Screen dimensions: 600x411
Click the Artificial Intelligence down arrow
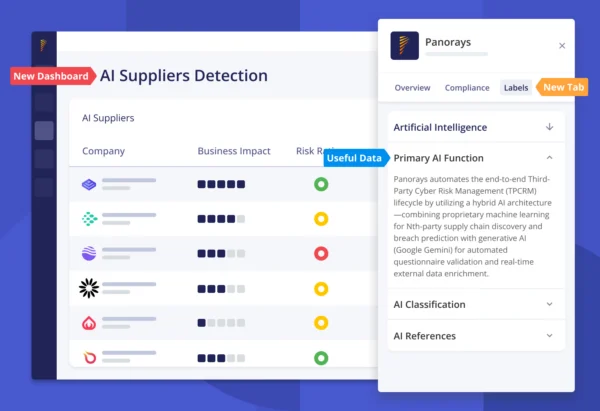(549, 127)
